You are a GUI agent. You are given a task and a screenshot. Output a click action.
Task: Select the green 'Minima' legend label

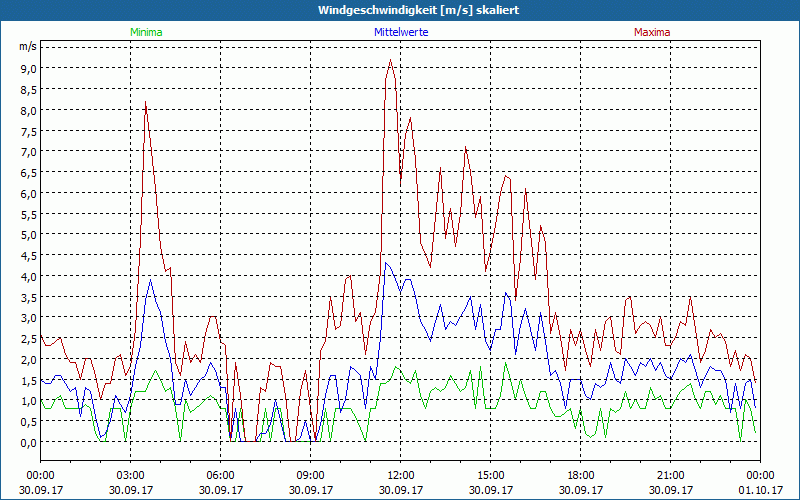pyautogui.click(x=146, y=32)
